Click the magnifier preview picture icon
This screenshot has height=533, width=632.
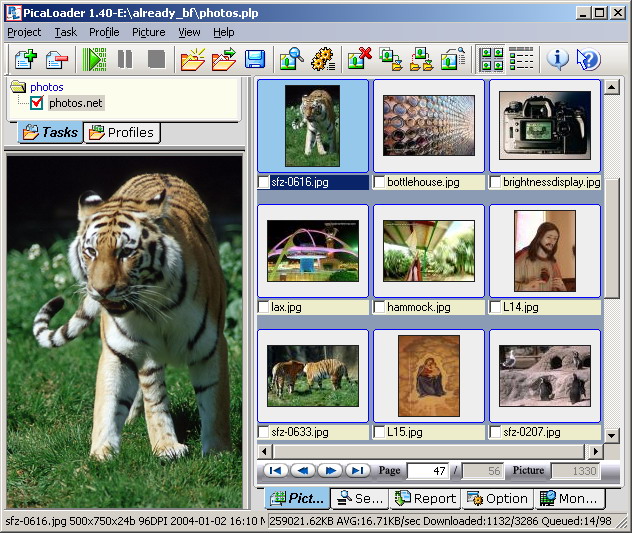click(x=291, y=59)
